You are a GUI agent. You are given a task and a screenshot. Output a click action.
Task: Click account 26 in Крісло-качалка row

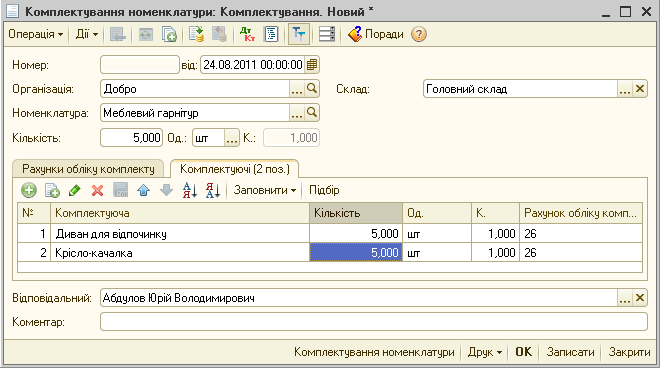click(x=581, y=253)
